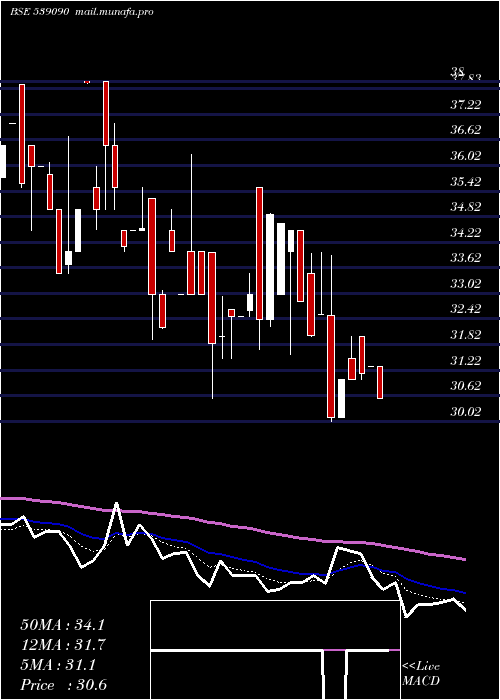Select the 34.82 price axis label
The image size is (500, 700).
coord(466,207)
